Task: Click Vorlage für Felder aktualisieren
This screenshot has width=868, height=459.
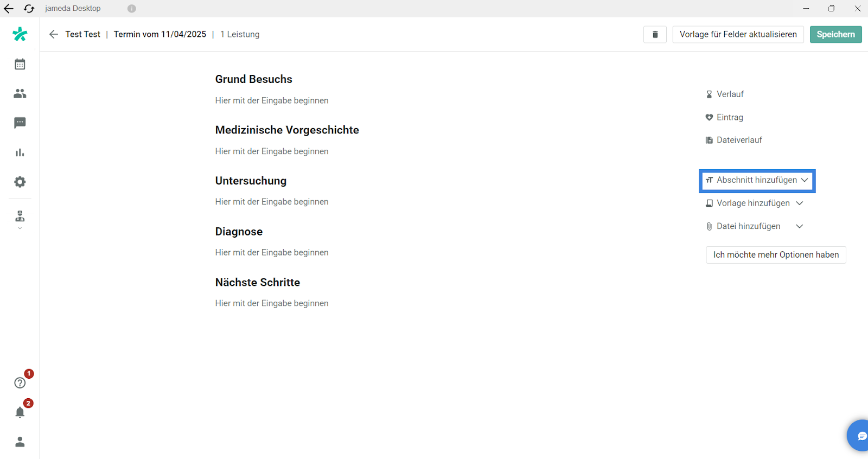Action: [738, 34]
